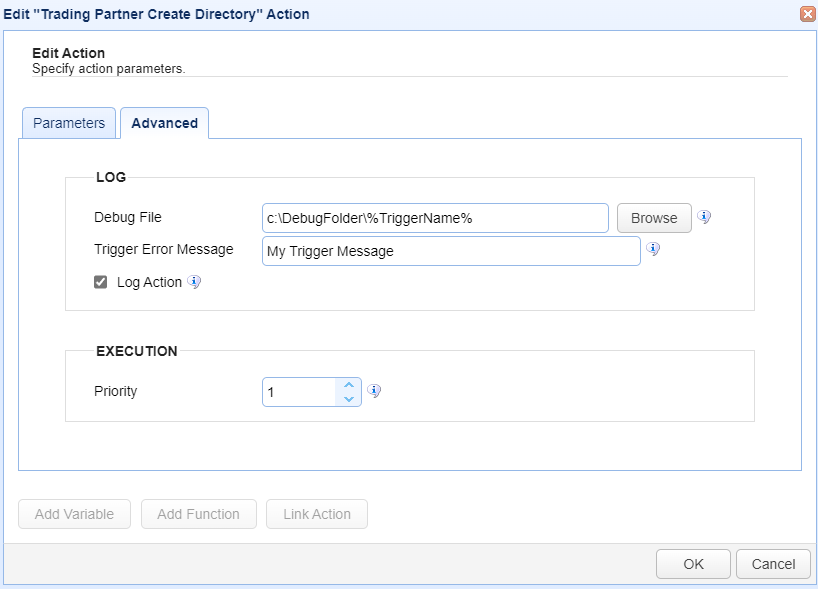The width and height of the screenshot is (818, 589).
Task: Decrease Priority with the down arrow
Action: tap(348, 398)
